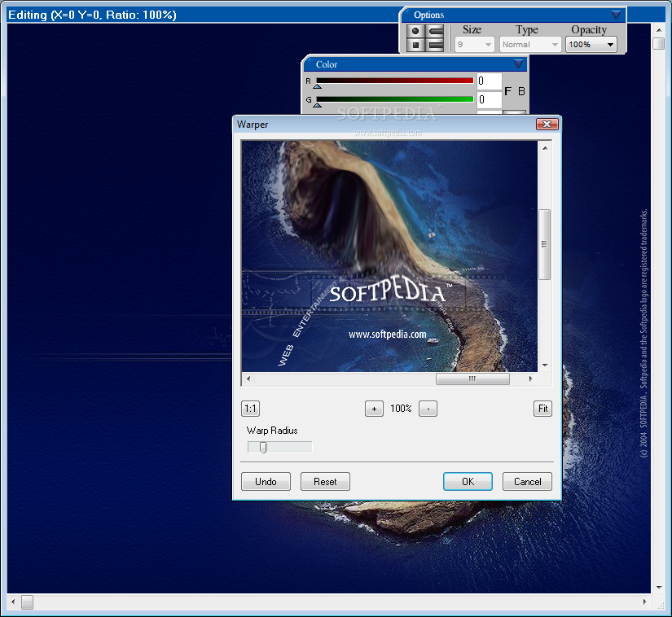Zoom in Warper preview with plus button

pyautogui.click(x=374, y=409)
